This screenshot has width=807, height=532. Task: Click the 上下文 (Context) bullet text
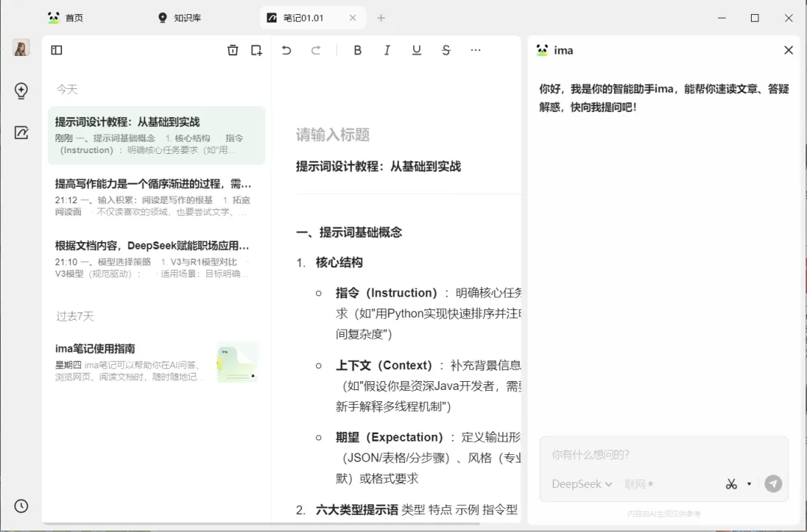pyautogui.click(x=428, y=386)
